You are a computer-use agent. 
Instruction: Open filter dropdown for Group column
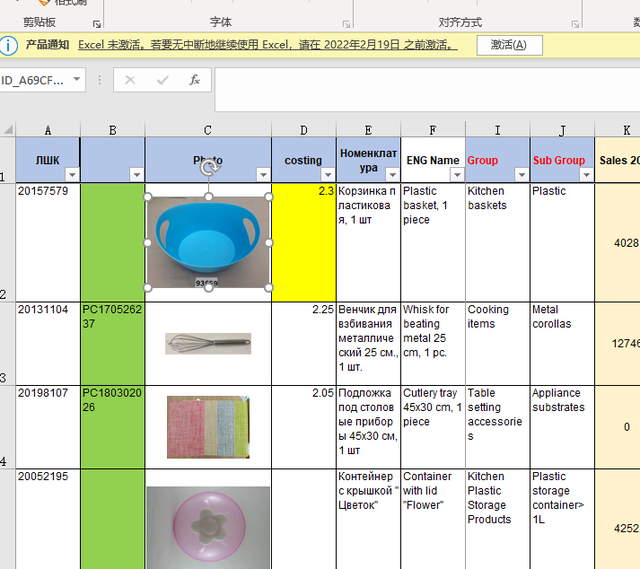[x=522, y=175]
